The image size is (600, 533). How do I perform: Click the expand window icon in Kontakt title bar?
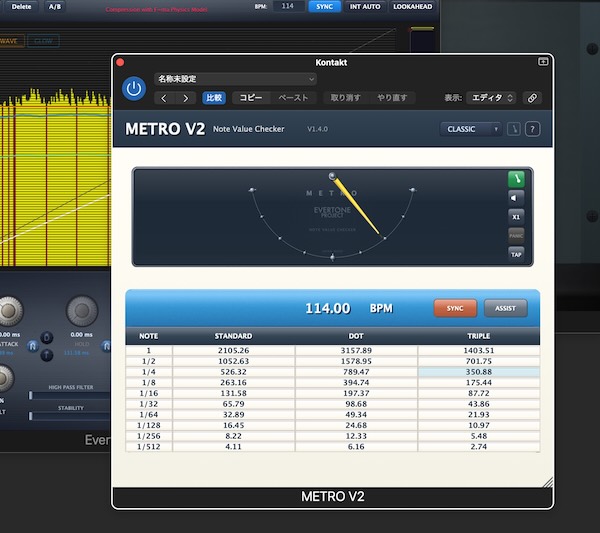pyautogui.click(x=543, y=62)
